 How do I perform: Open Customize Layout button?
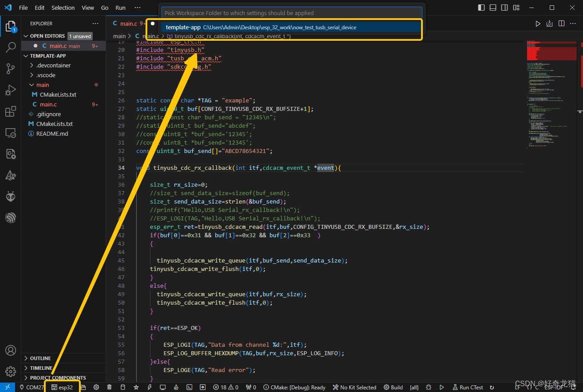tap(515, 8)
